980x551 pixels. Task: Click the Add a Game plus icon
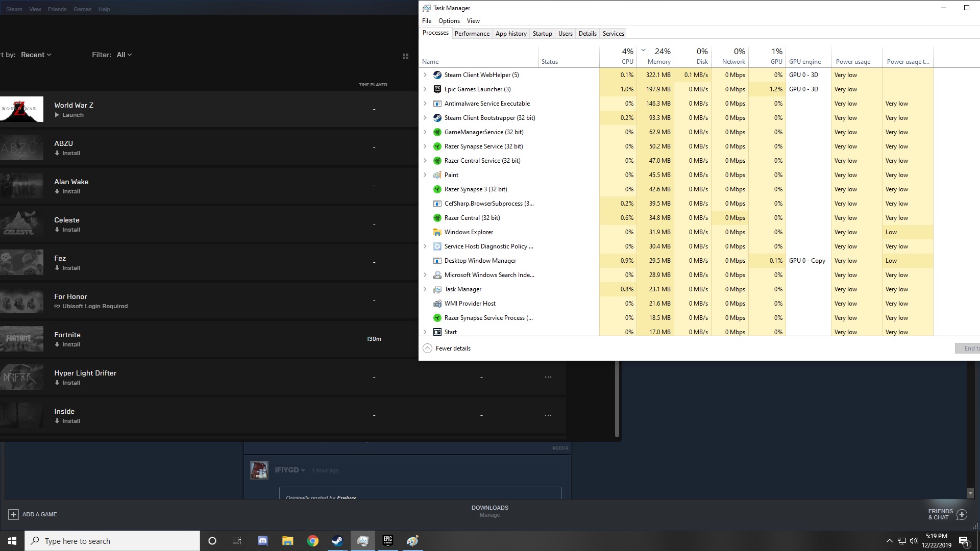14,514
